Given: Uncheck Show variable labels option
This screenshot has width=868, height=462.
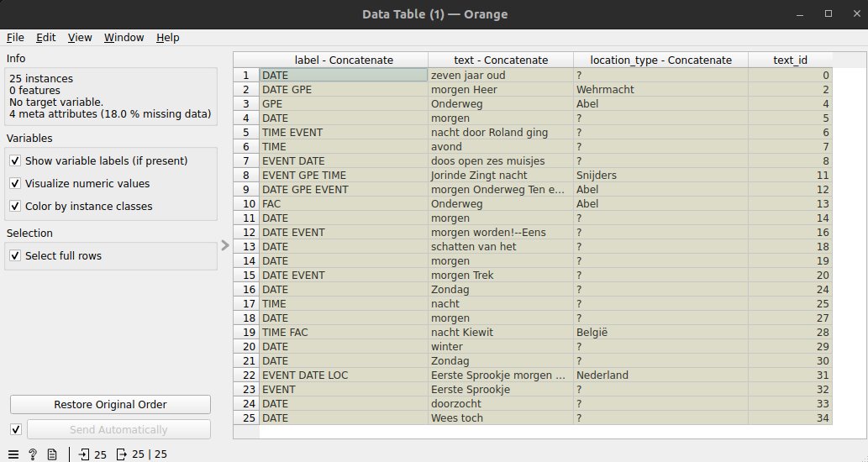Looking at the screenshot, I should 15,161.
